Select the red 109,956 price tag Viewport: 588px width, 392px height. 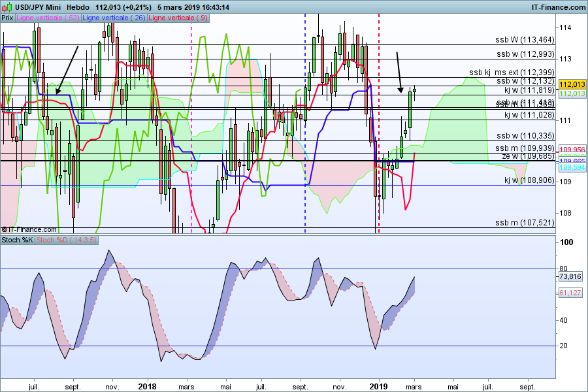[572, 149]
